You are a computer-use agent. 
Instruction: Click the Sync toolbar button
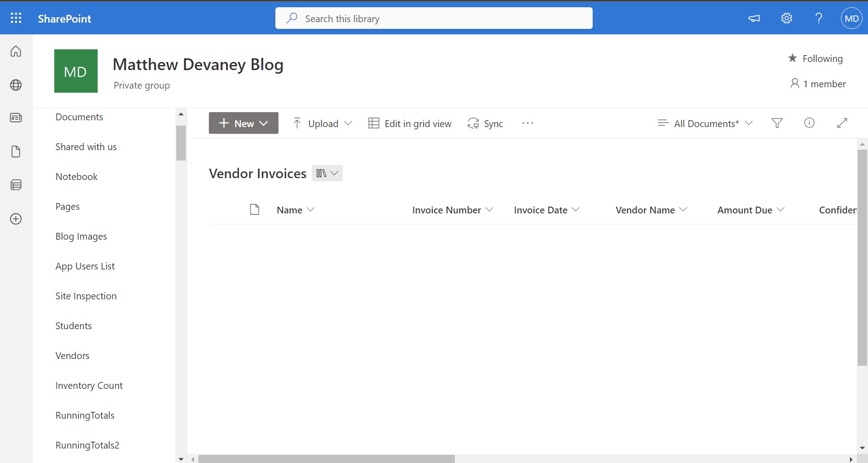click(485, 123)
